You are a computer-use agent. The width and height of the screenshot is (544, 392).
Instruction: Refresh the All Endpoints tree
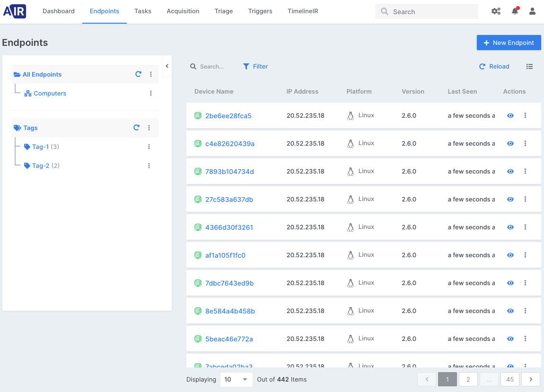coord(138,74)
